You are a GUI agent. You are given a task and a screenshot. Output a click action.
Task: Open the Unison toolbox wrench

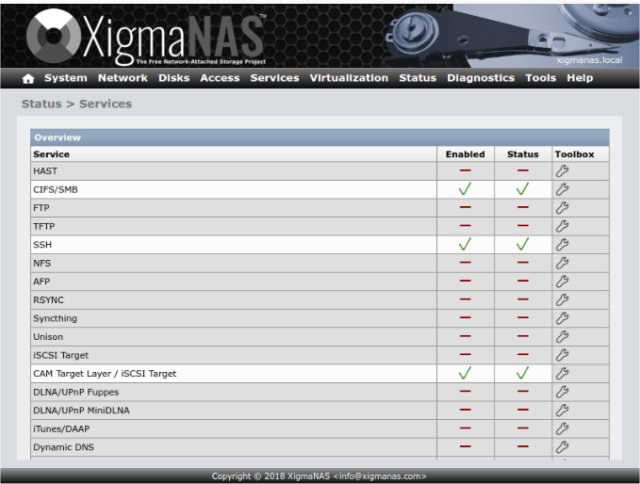[x=562, y=337]
